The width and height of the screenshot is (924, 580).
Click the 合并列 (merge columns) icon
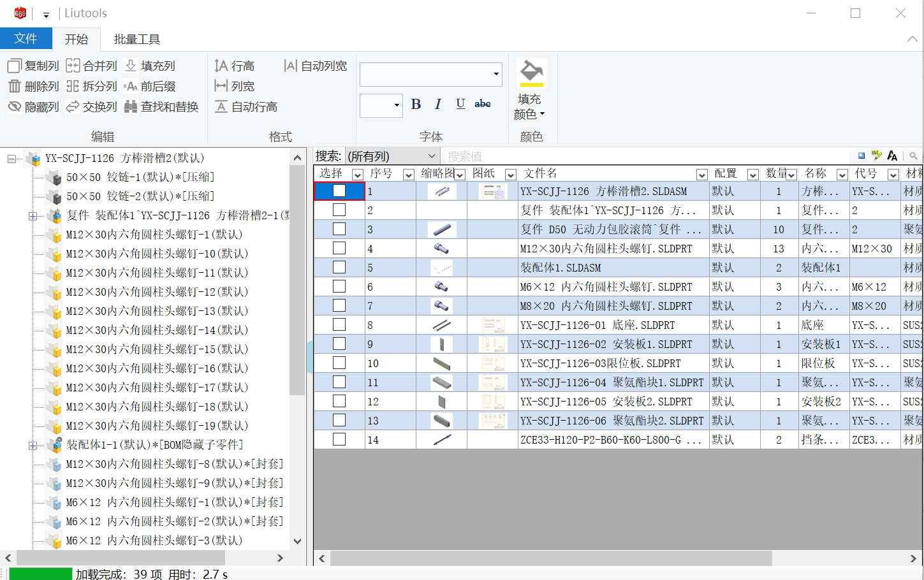coord(73,66)
